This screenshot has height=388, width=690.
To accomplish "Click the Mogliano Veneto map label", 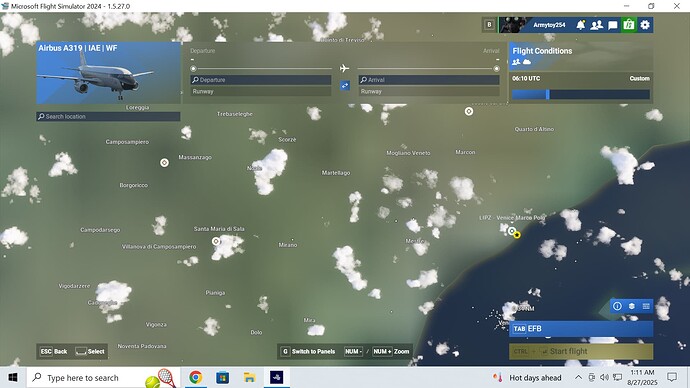I will 408,153.
